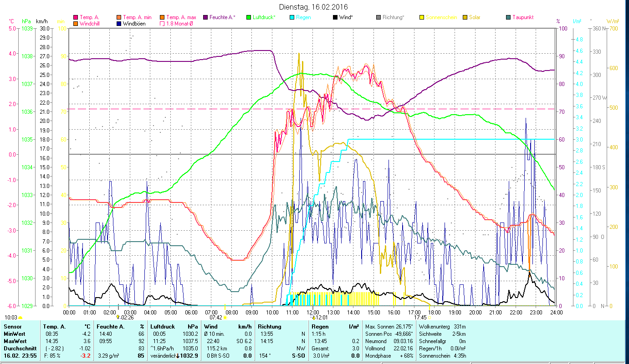Click the 'MinWert' row label
Screen dimensions: 629x364
pyautogui.click(x=14, y=334)
